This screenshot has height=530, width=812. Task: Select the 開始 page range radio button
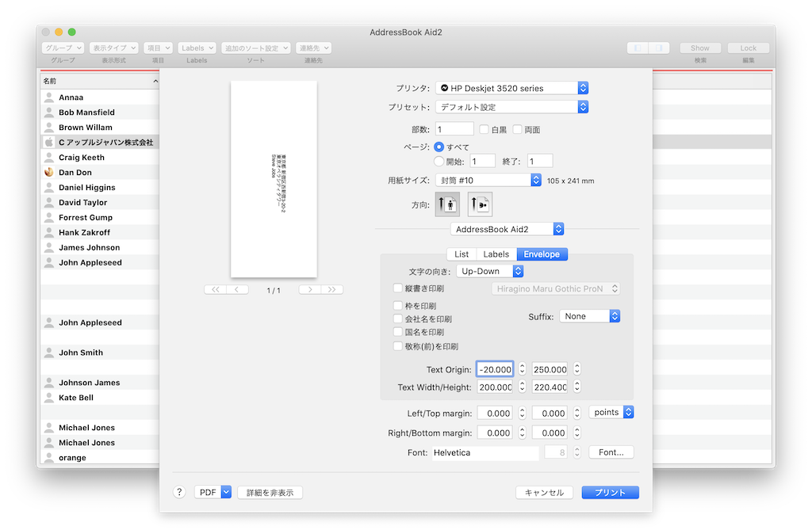(x=439, y=162)
